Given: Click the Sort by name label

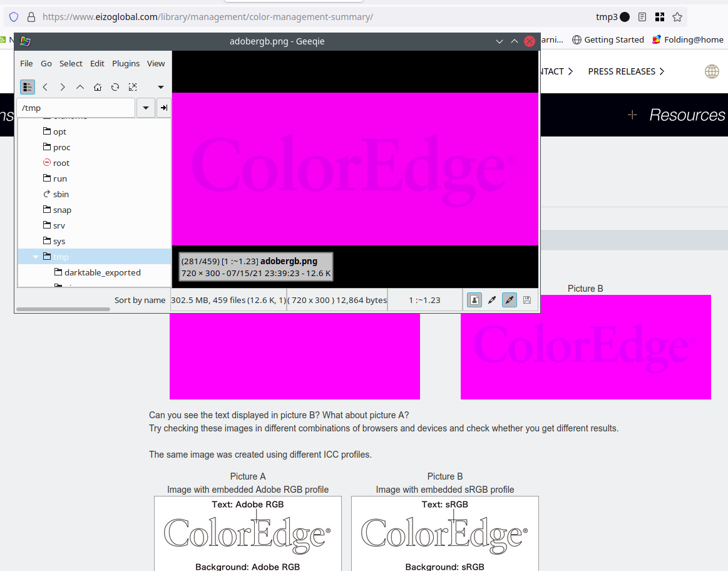Looking at the screenshot, I should point(140,300).
